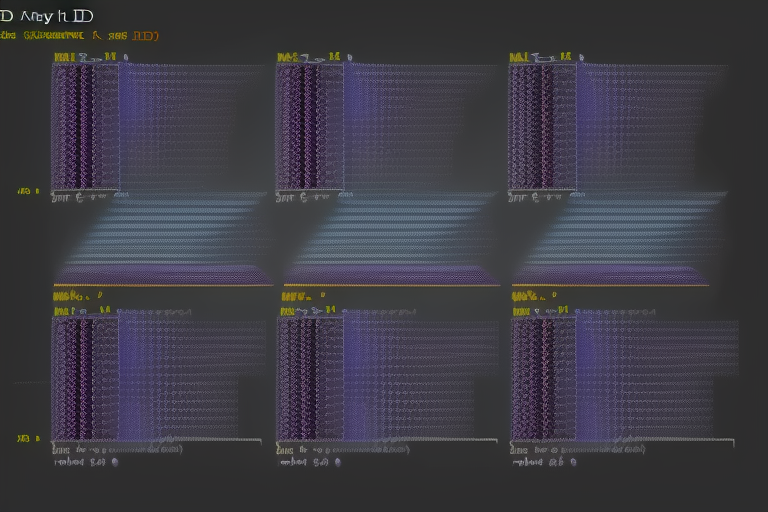This screenshot has height=512, width=768.
Task: Toggle the yellow marker beside the bottom-middle panel header
Action: (x=323, y=297)
